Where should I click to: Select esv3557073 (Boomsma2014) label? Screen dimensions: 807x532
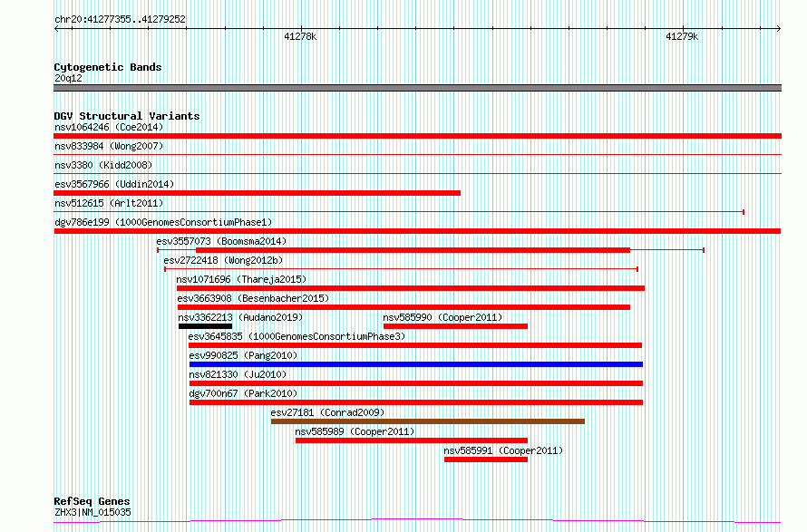(221, 241)
